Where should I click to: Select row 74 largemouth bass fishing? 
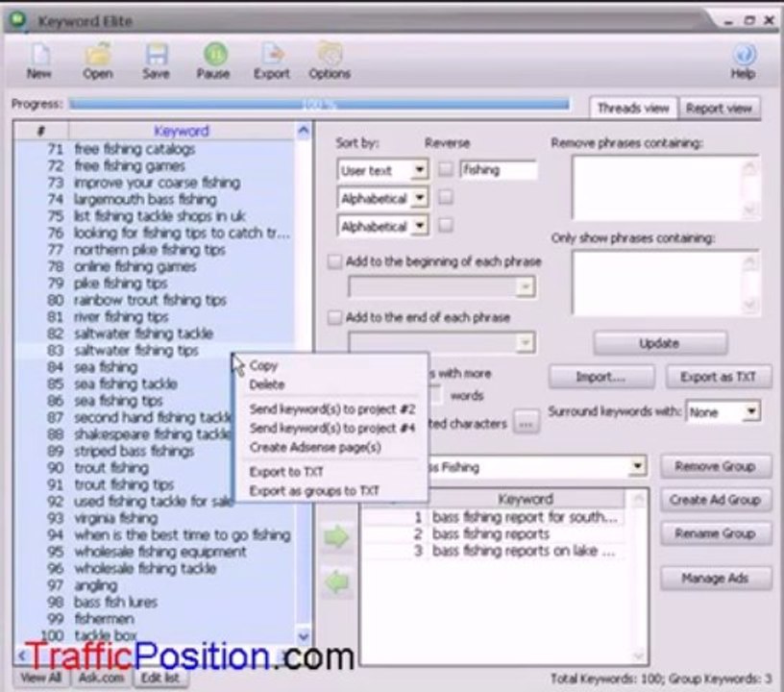click(x=155, y=199)
